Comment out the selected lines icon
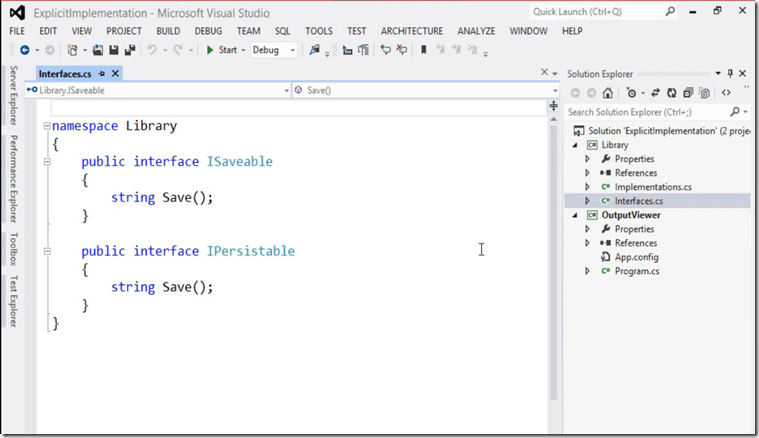 tap(385, 50)
